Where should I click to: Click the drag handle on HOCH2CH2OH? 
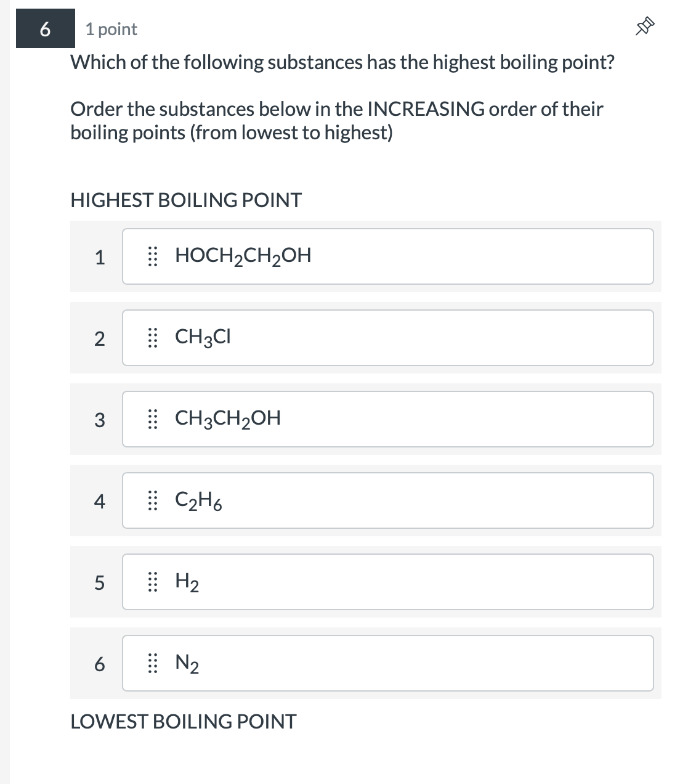(x=153, y=256)
